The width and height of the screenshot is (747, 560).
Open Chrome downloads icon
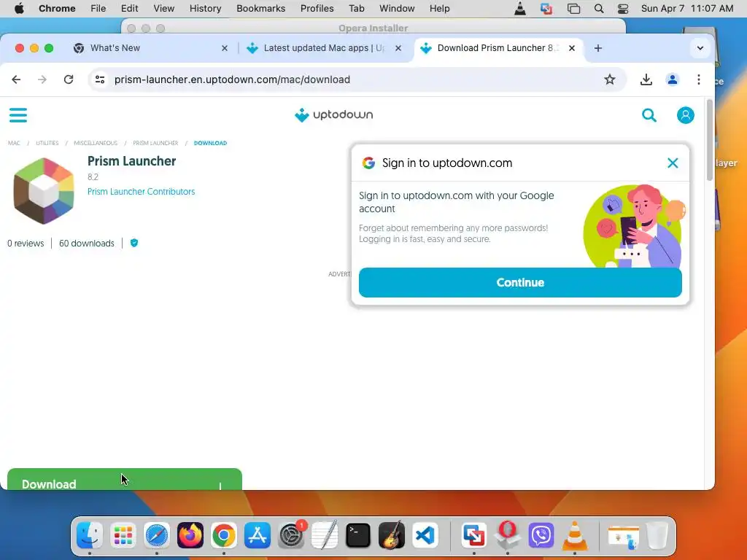pyautogui.click(x=646, y=79)
